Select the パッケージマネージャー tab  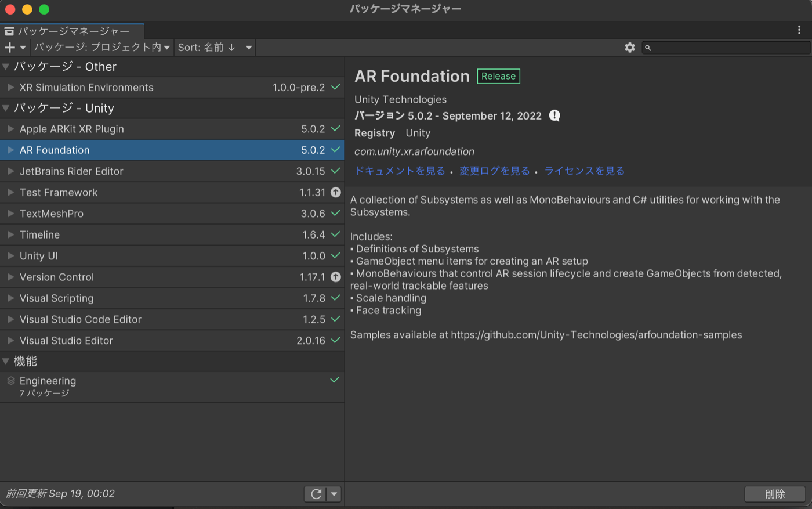(72, 31)
